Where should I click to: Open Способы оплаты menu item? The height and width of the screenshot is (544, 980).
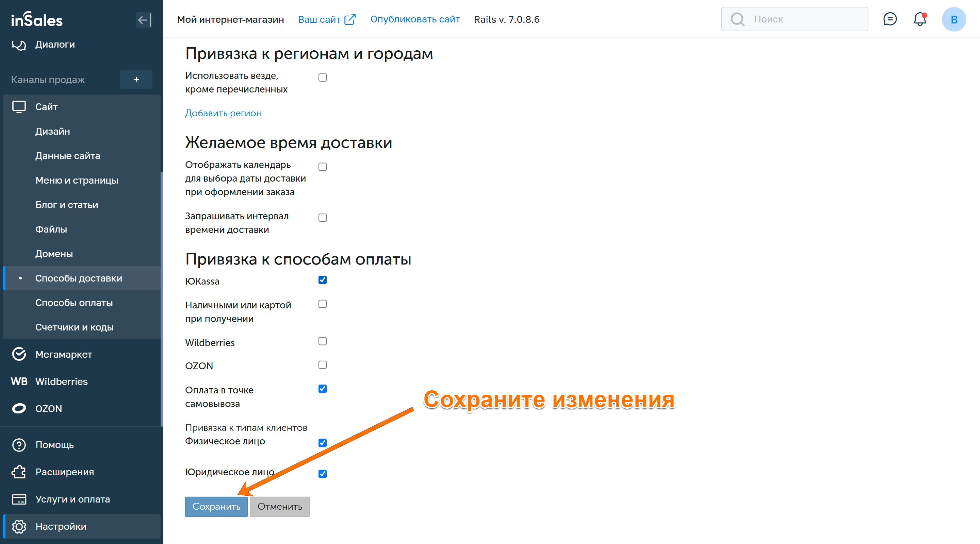coord(74,303)
